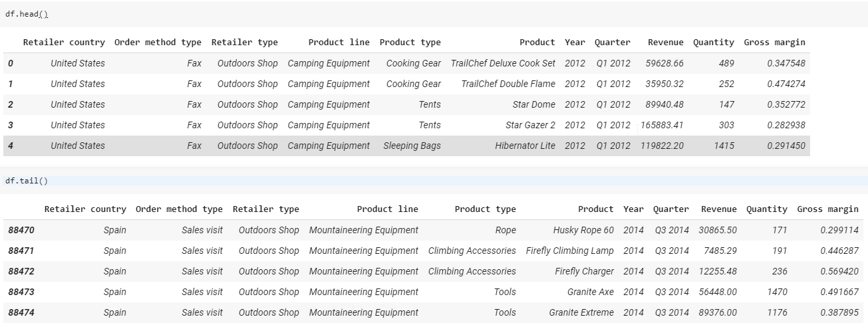868x325 pixels.
Task: Select the TrailChef Double Flame product cell
Action: tap(507, 84)
